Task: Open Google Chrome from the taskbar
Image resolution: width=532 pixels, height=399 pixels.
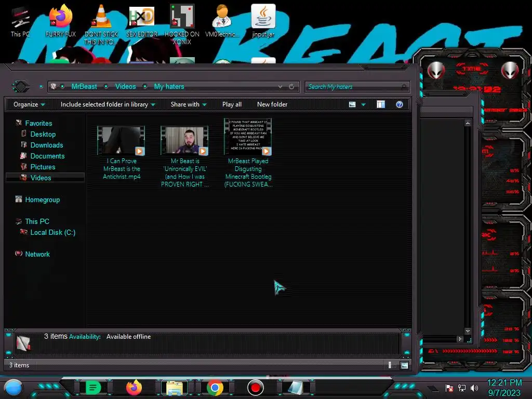Action: (215, 388)
